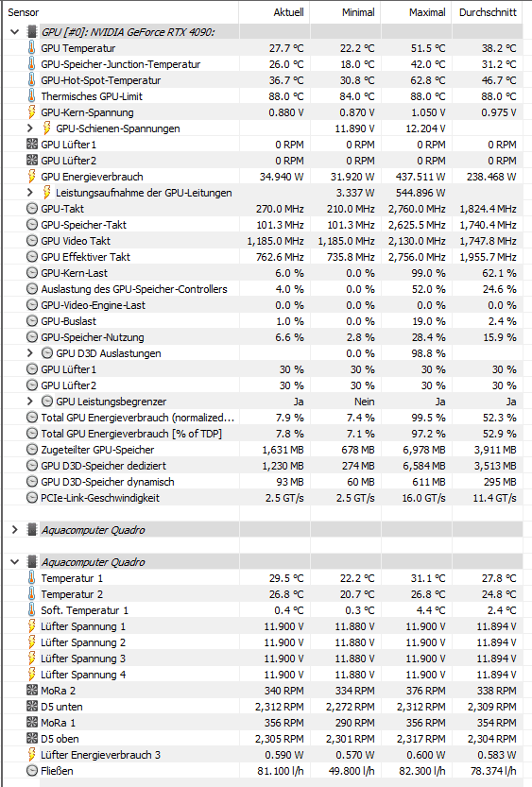Click lightning icon of Lüfter Spannung 1
Viewport: 532px width, 787px height.
point(31,626)
